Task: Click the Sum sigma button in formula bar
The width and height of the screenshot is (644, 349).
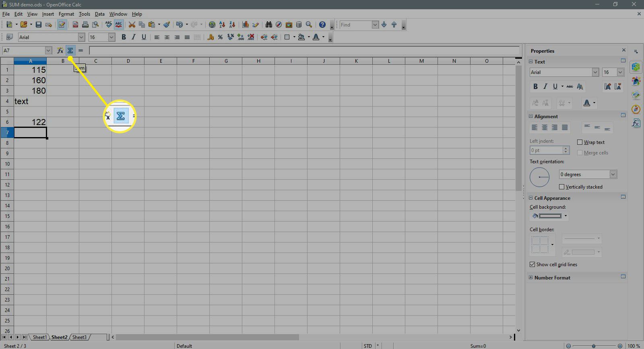Action: [70, 50]
